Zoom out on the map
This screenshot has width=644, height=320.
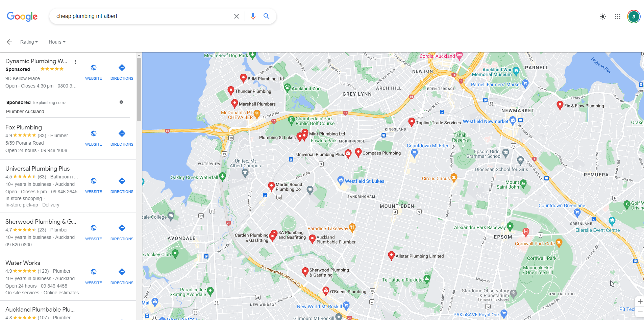tap(640, 312)
